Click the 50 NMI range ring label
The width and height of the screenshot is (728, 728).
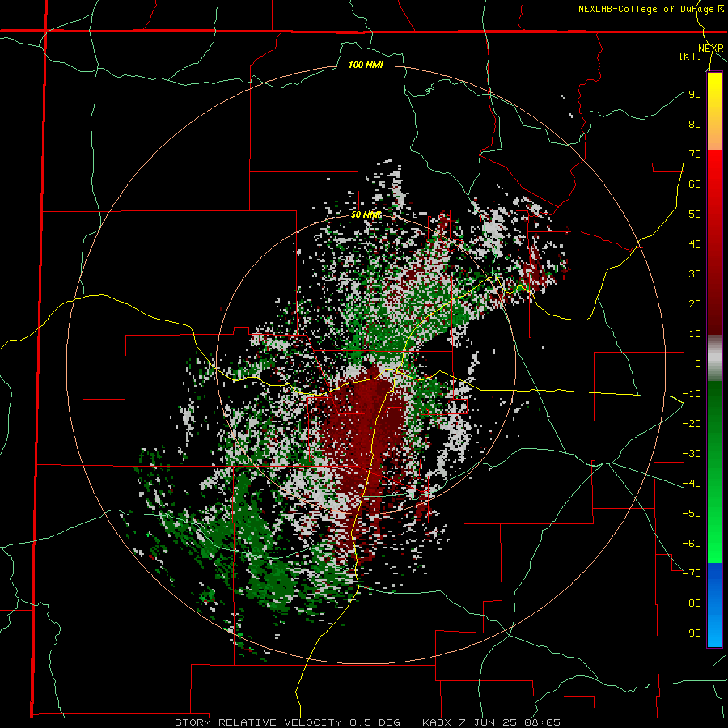[366, 214]
